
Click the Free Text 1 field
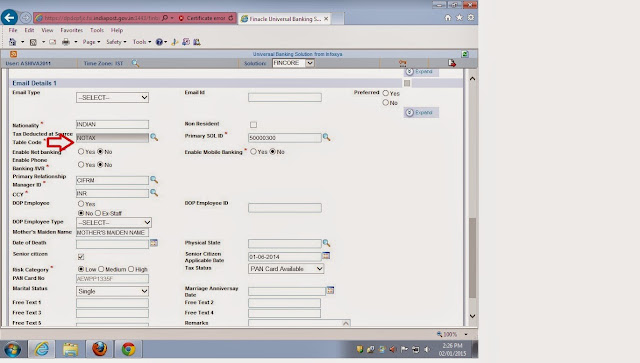112,303
